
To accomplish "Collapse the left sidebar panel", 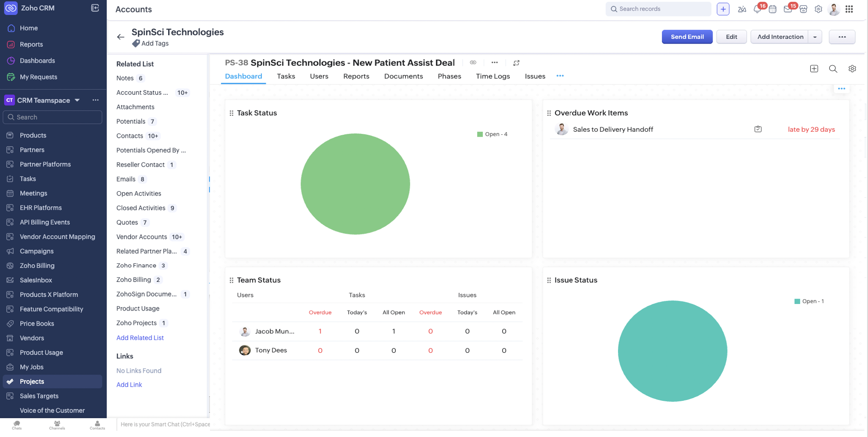I will pos(95,8).
